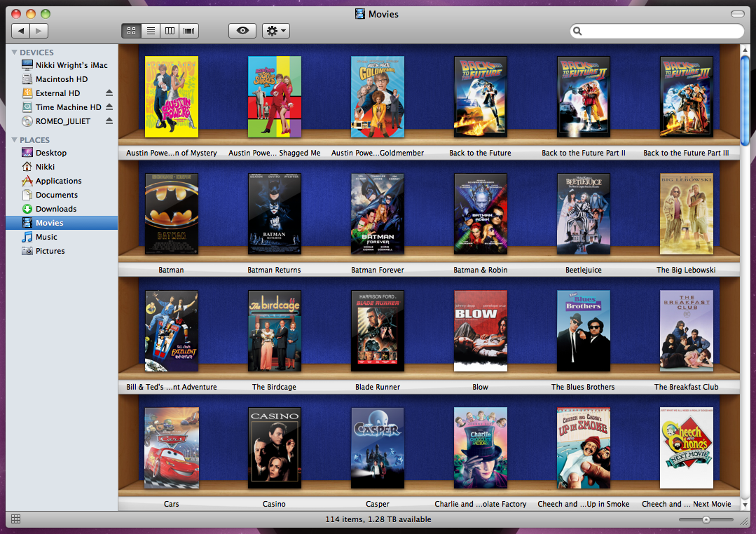Select the 1989 Batman bat-logo poster
Viewport: 756px width, 534px height.
(x=171, y=214)
